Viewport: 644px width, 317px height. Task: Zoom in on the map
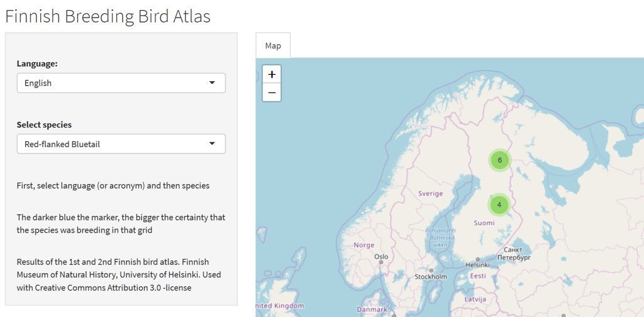coord(272,74)
